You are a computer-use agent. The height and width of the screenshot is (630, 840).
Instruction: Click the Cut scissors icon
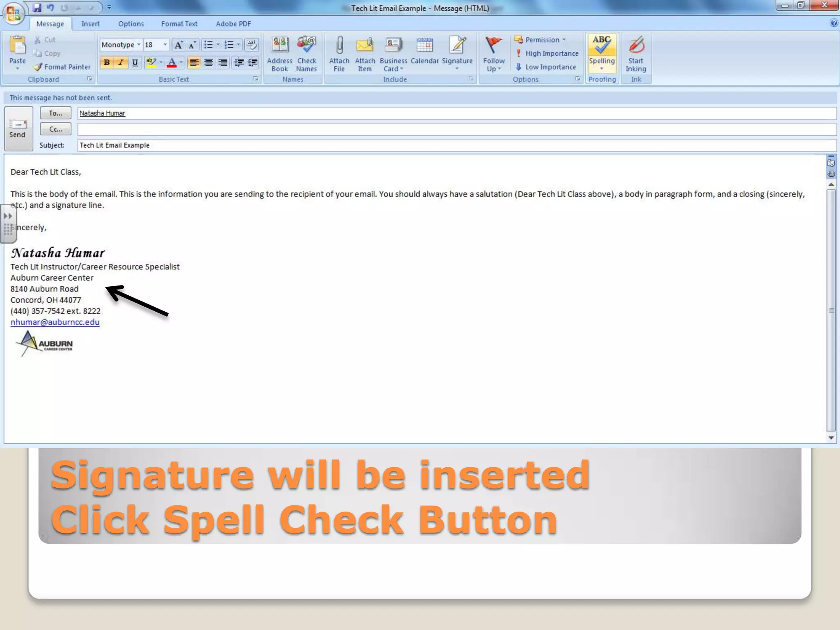point(38,40)
